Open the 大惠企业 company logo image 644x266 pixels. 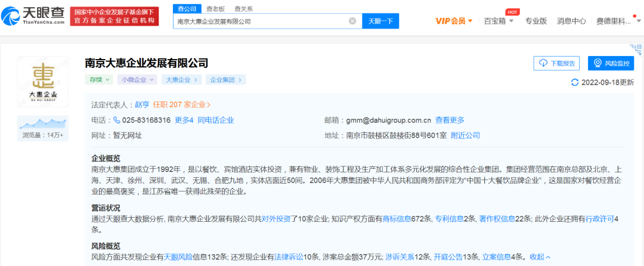[43, 82]
